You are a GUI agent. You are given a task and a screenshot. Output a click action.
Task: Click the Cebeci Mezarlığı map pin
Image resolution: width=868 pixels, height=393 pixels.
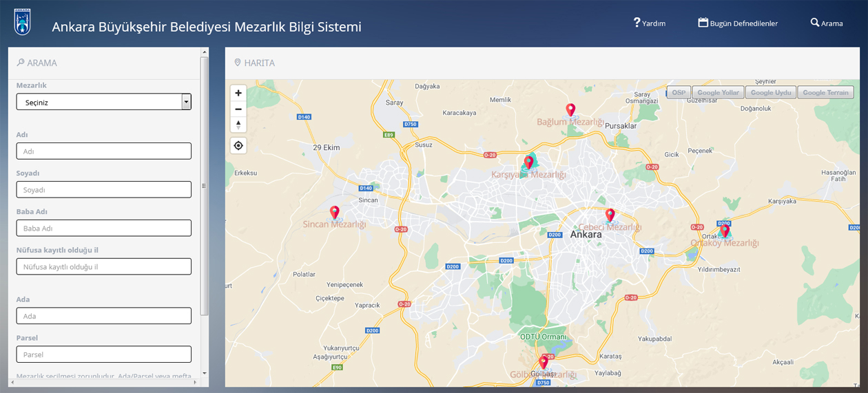click(610, 215)
